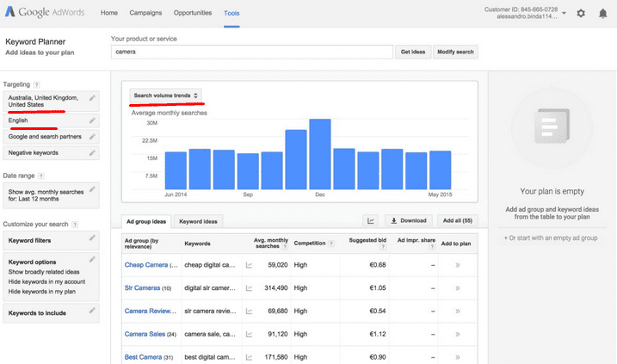Select the Dec peak bar in chart
617x364 pixels.
click(x=320, y=154)
